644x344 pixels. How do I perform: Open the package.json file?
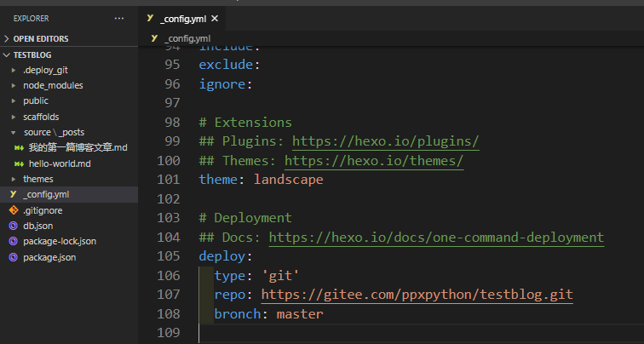point(49,257)
